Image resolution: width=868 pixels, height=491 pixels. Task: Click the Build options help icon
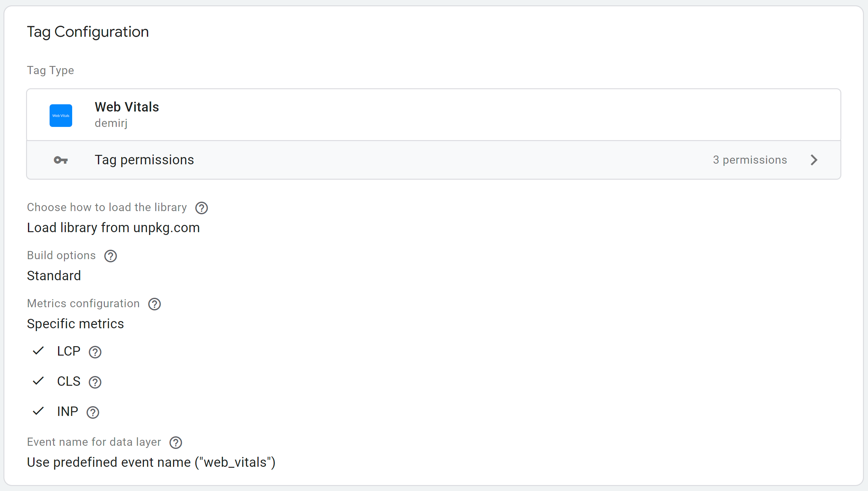pyautogui.click(x=110, y=255)
